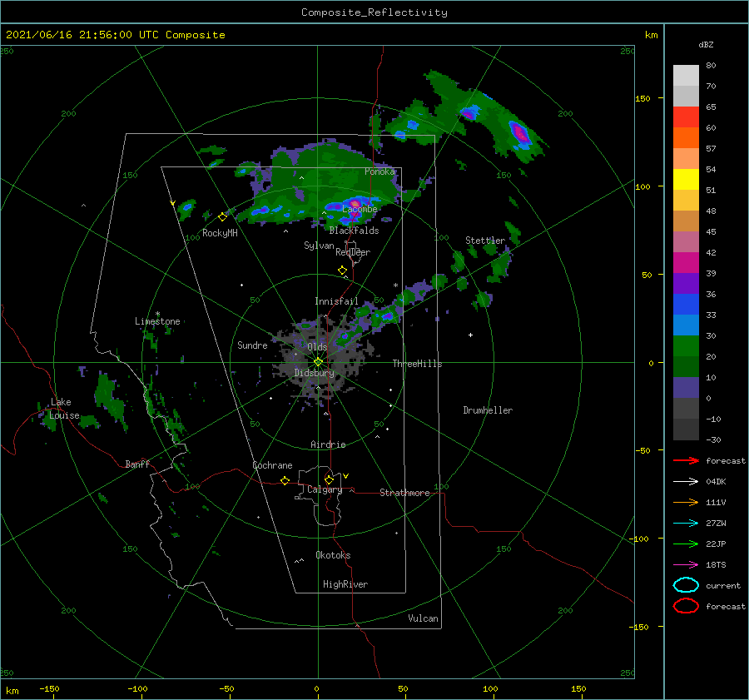Select the 'current' legend label

(x=723, y=586)
